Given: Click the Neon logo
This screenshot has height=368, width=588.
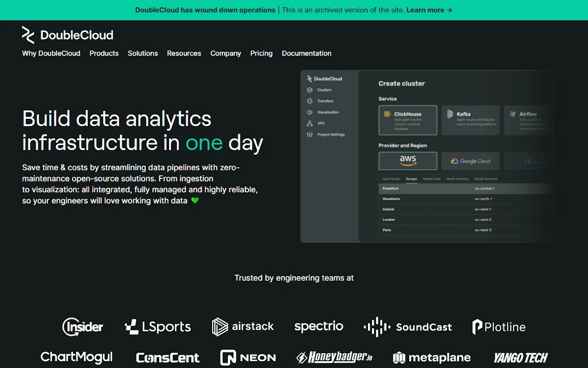Looking at the screenshot, I should click(248, 357).
